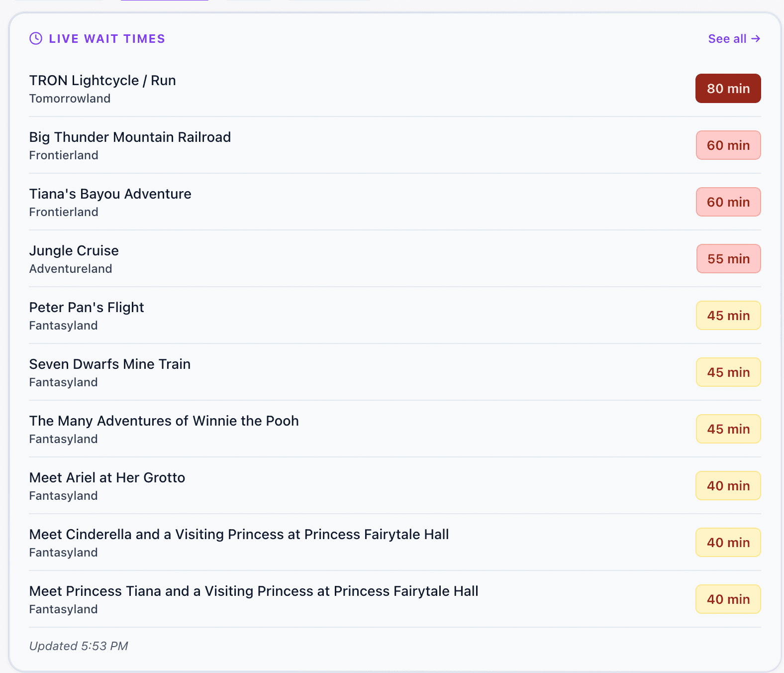This screenshot has height=673, width=784.
Task: Click the 40 min badge for Meet Cinderella
Action: [728, 543]
